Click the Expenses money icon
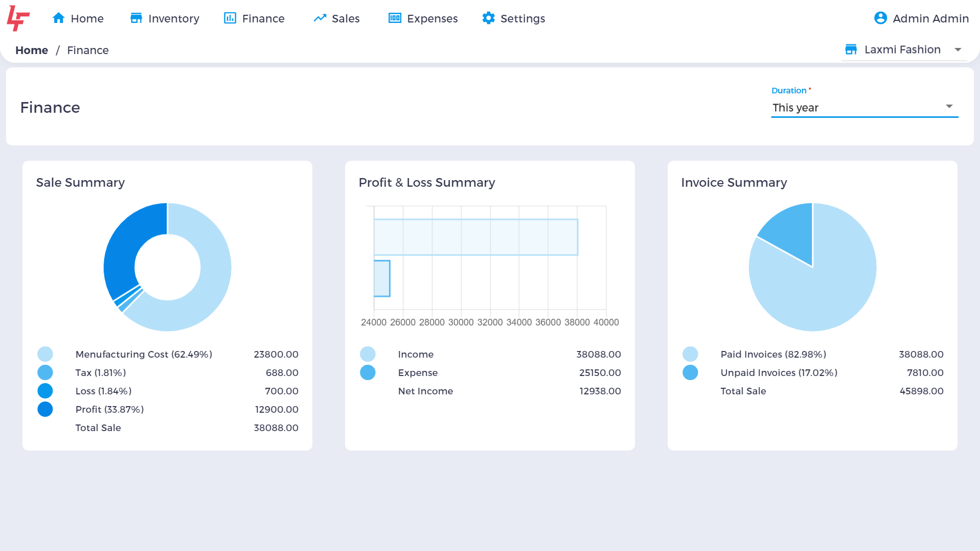 tap(395, 18)
